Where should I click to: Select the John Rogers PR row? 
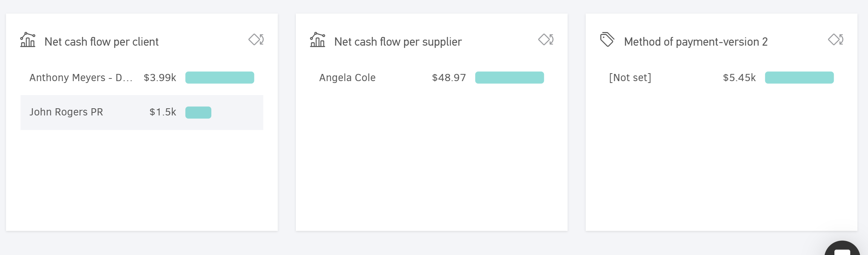click(x=66, y=112)
